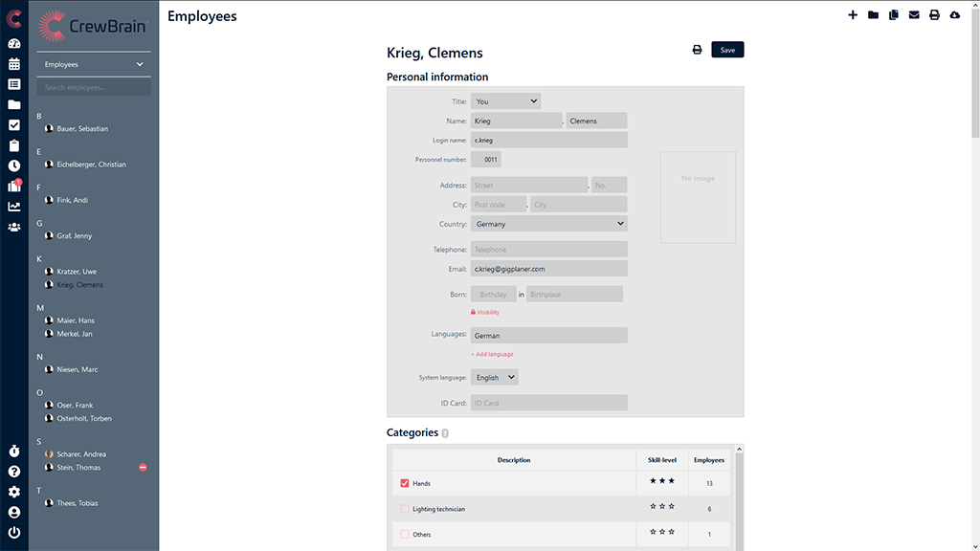Tick the Others category checkbox
Viewport: 980px width, 551px height.
tap(405, 534)
